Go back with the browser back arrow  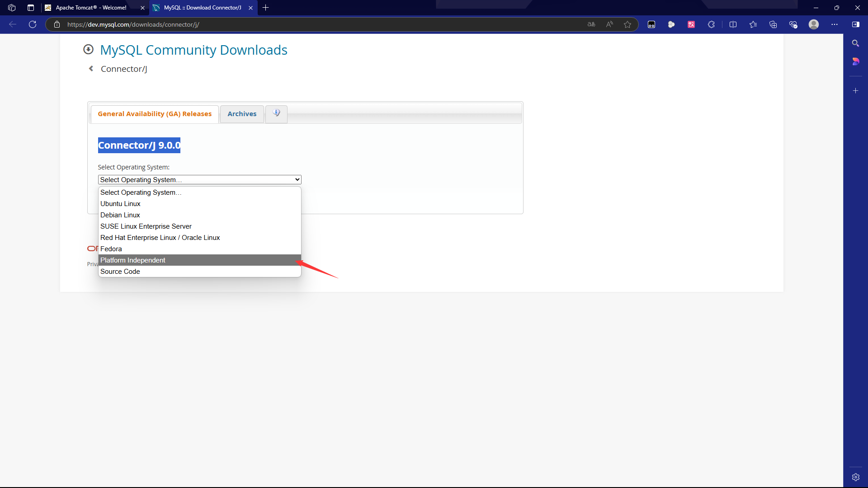coord(13,24)
